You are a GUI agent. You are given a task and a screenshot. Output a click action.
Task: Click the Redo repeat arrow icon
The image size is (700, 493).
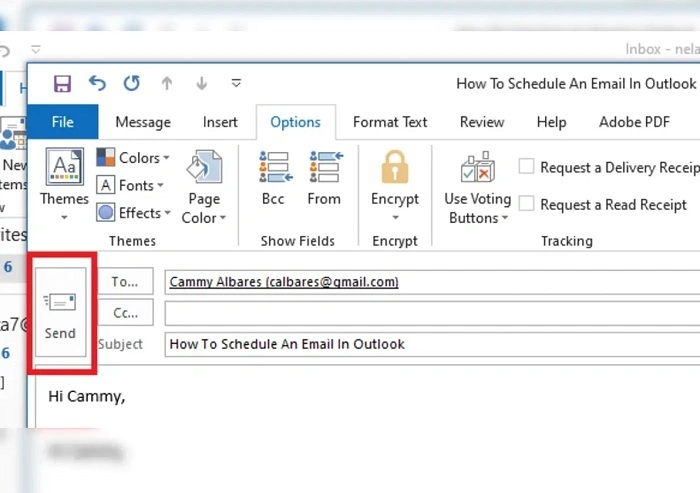click(132, 84)
